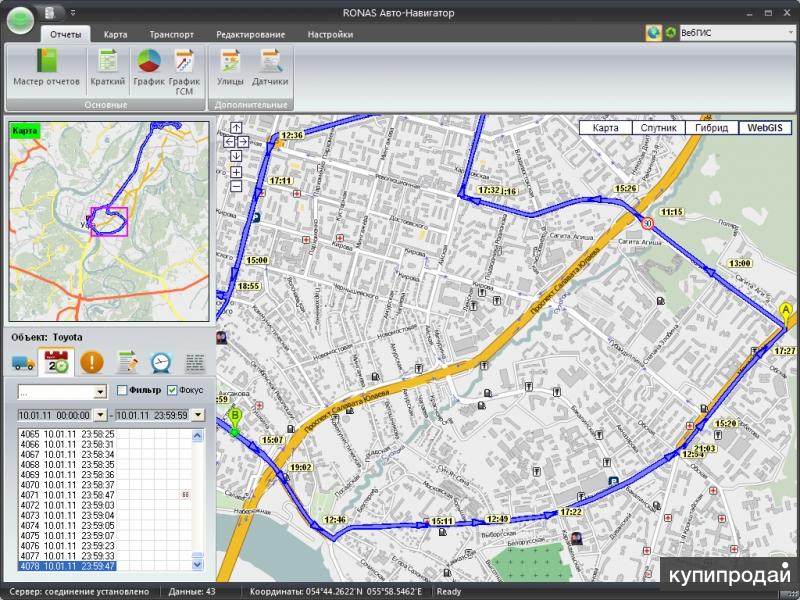This screenshot has width=800, height=600.
Task: Open the green application orb menu
Action: (x=20, y=20)
